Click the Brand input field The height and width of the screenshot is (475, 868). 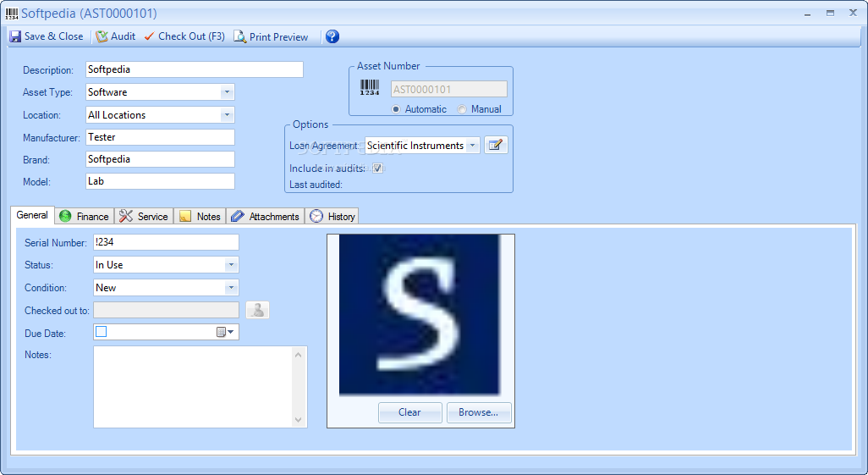point(160,159)
